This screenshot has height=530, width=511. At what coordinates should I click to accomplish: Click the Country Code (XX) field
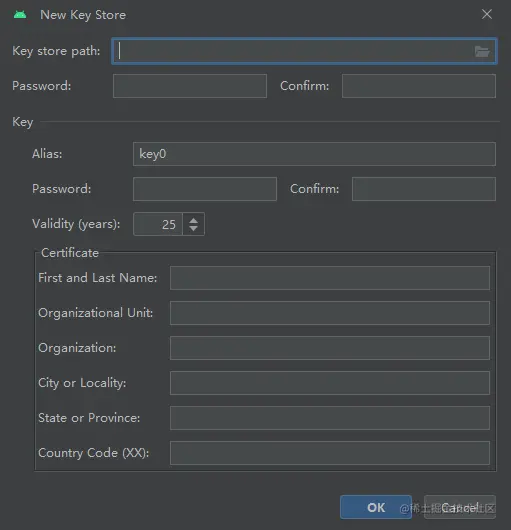pos(330,453)
